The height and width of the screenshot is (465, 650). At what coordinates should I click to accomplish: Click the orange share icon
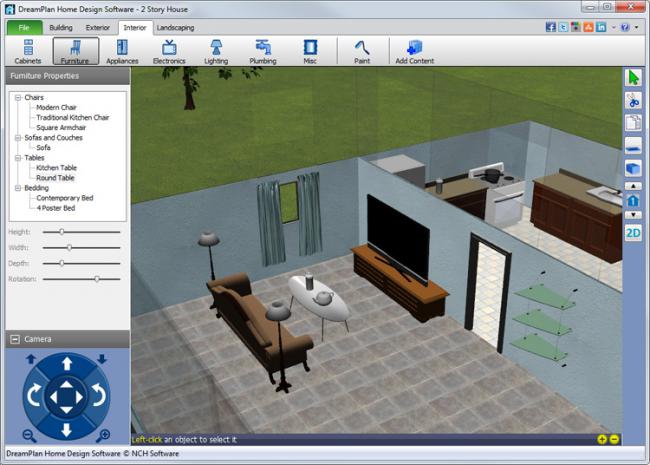(x=588, y=27)
